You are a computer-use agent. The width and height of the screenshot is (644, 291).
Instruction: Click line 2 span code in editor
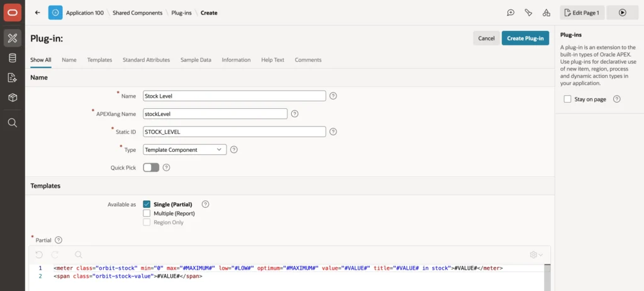click(128, 276)
